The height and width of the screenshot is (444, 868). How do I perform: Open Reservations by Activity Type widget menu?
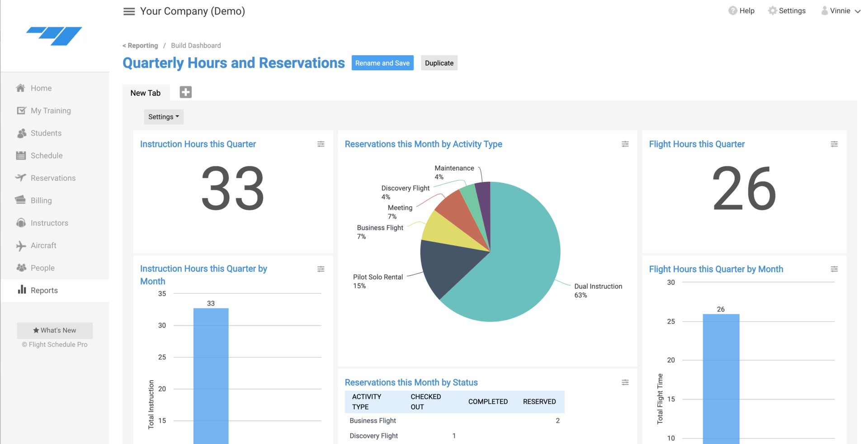click(x=625, y=144)
